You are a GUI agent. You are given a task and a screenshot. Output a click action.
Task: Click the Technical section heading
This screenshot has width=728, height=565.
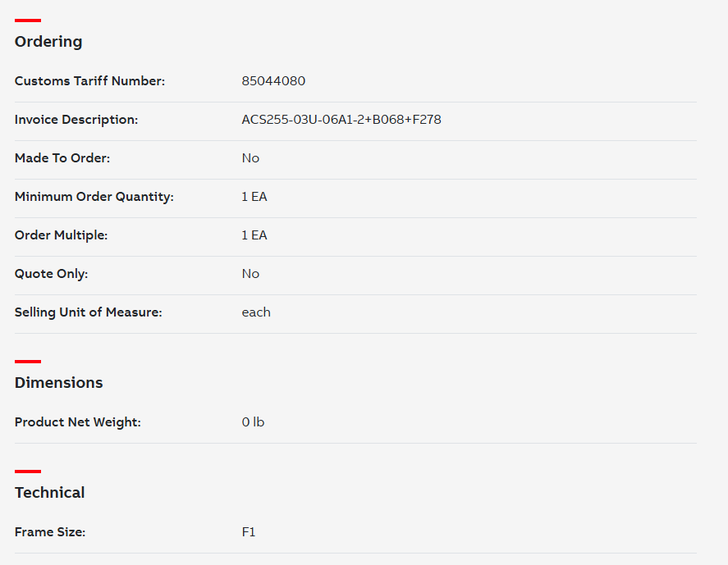pos(50,493)
